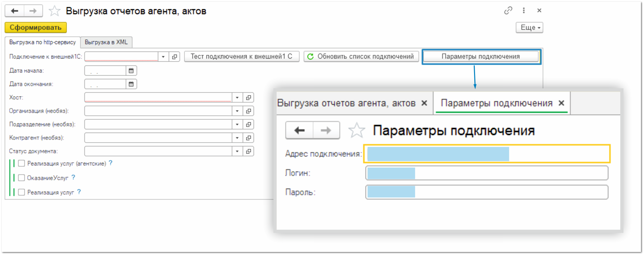Open the three-dot options menu

(x=524, y=11)
